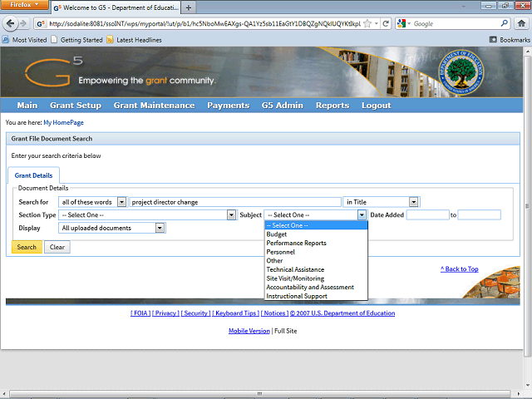
Task: Open the Privacy footer link
Action: [165, 313]
